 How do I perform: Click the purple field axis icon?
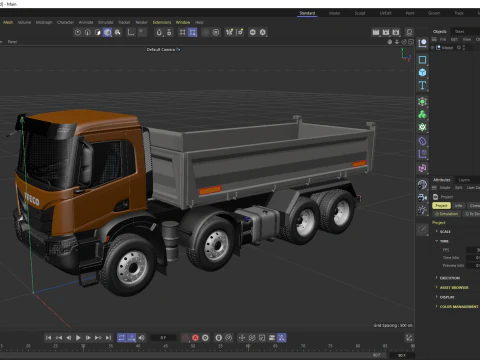click(x=422, y=154)
